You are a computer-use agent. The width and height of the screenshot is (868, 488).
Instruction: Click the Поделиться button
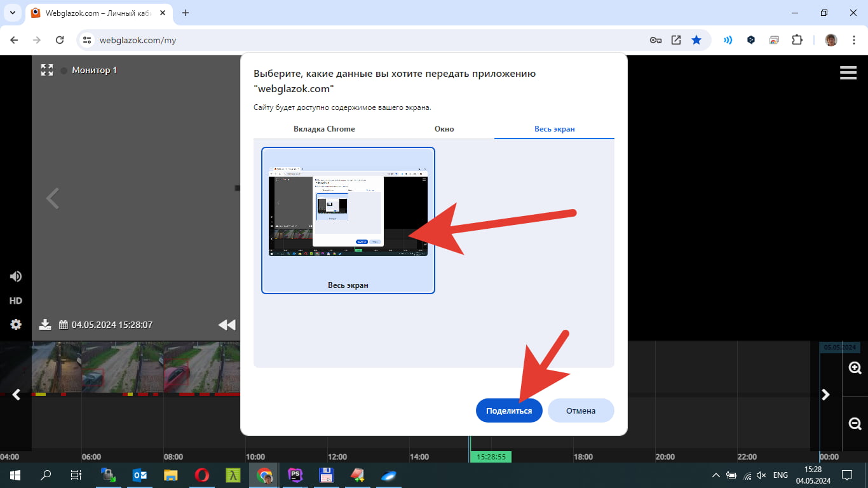(508, 410)
